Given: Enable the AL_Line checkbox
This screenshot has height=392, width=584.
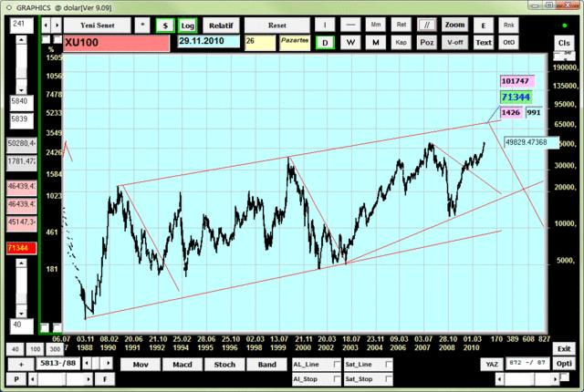Looking at the screenshot, I should 339,365.
